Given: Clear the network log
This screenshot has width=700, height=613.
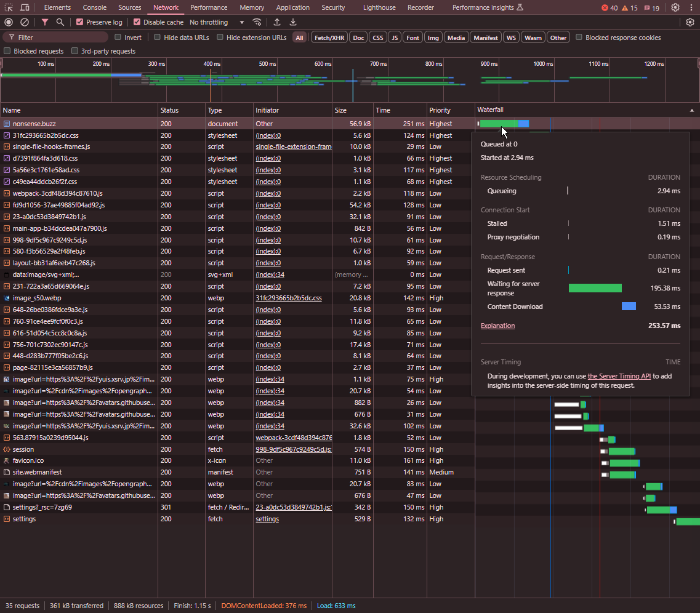Looking at the screenshot, I should pyautogui.click(x=25, y=22).
